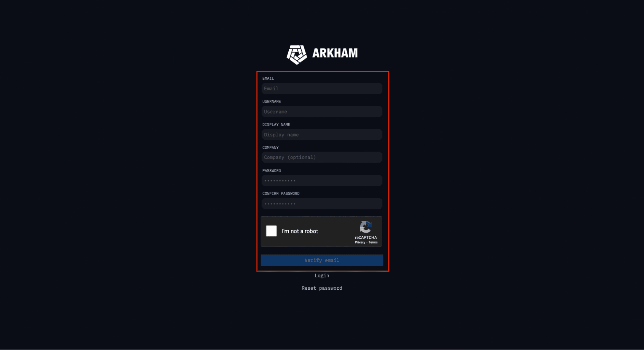Select the Company (optional) field

(322, 157)
